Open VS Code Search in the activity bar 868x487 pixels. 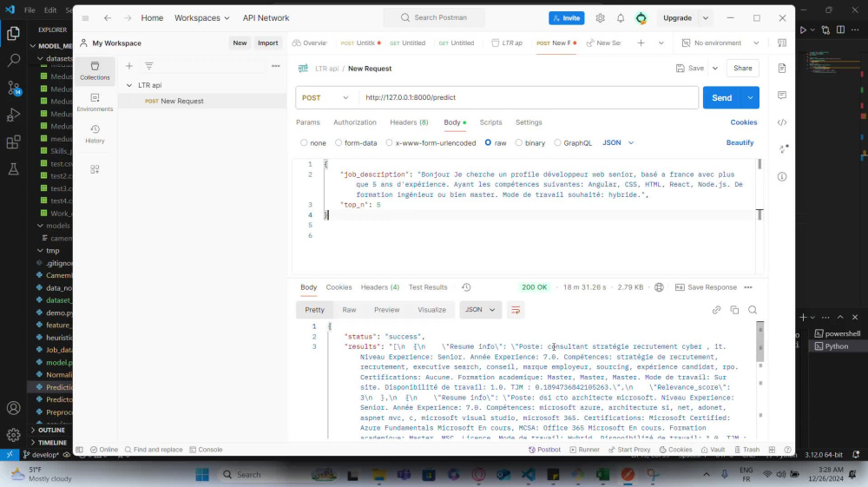click(x=13, y=60)
